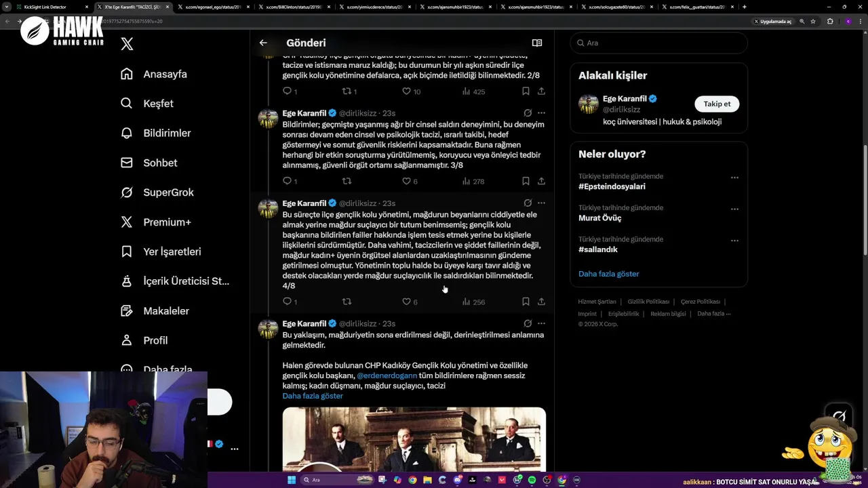Click Uygulamada aç in address bar

coord(772,21)
